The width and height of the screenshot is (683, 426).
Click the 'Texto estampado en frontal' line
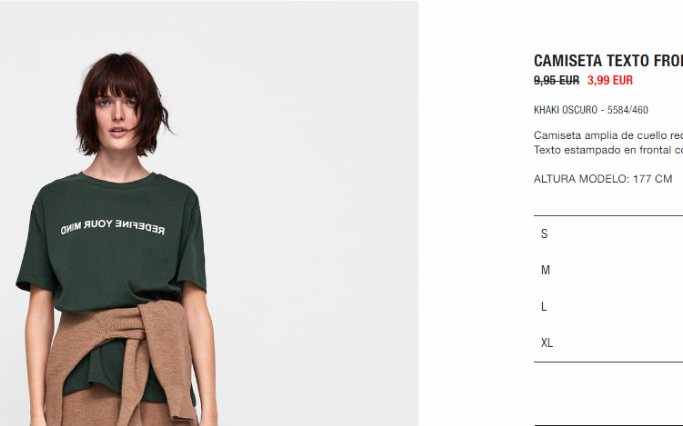point(608,150)
